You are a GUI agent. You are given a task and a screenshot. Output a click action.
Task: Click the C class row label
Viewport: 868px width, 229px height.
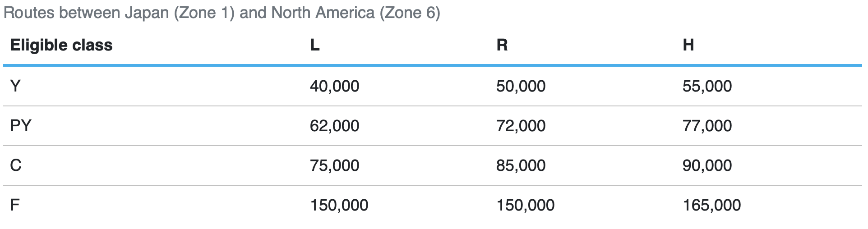pos(16,165)
